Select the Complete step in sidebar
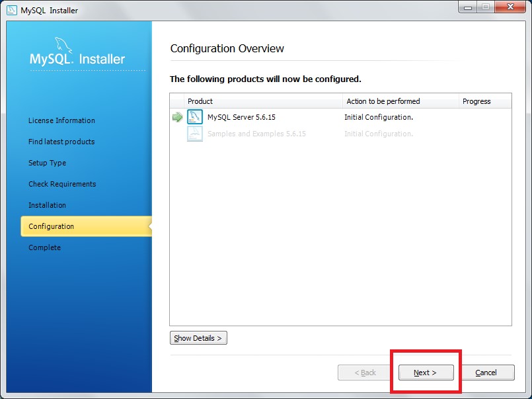The height and width of the screenshot is (399, 532). (44, 247)
